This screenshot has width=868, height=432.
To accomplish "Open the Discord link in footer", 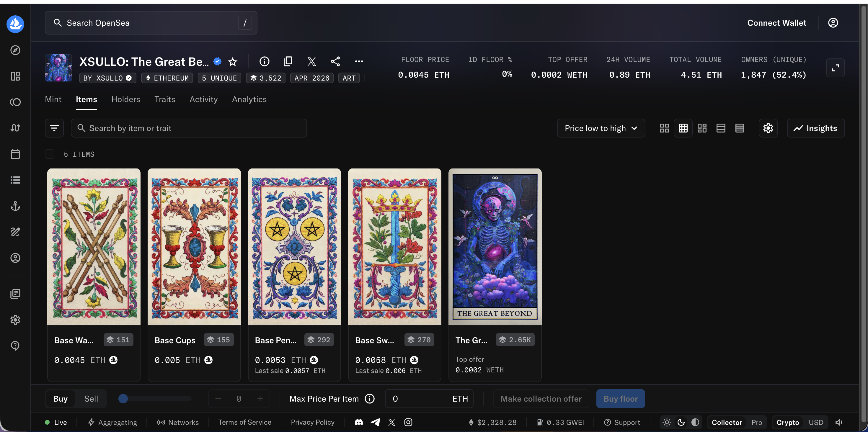I will coord(359,422).
